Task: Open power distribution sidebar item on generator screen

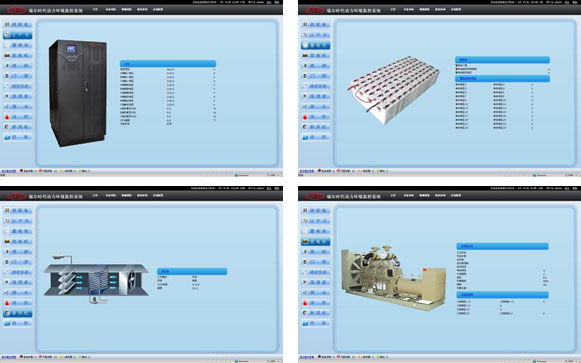Action: coord(316,210)
